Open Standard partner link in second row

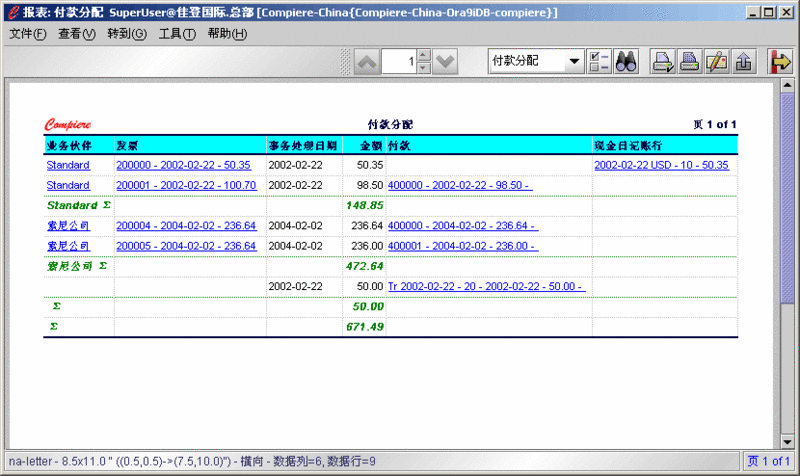(68, 185)
